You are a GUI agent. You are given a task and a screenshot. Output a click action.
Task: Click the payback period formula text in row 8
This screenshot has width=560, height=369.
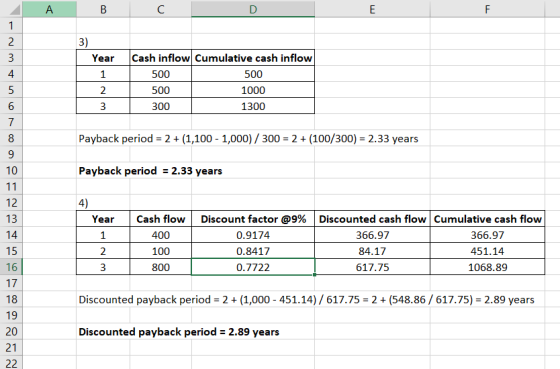248,139
